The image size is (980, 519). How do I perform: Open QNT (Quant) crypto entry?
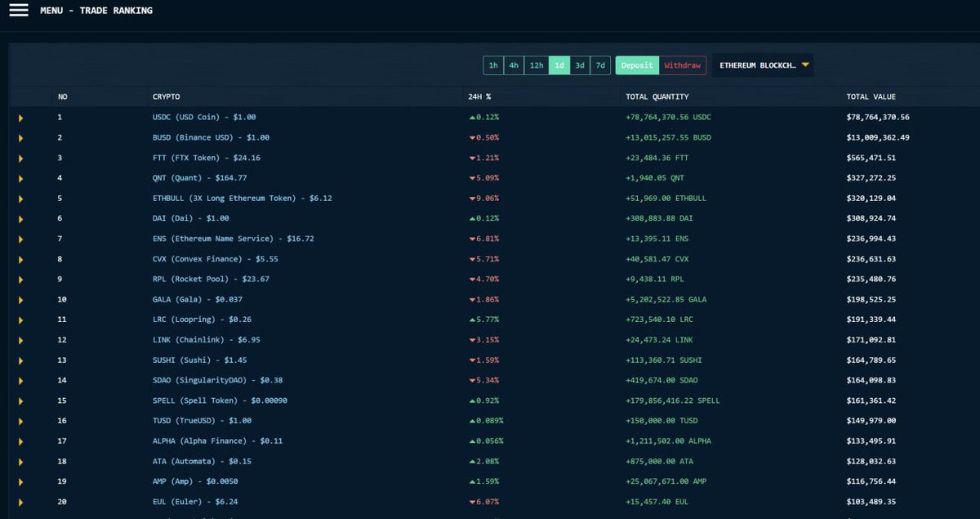coord(199,177)
